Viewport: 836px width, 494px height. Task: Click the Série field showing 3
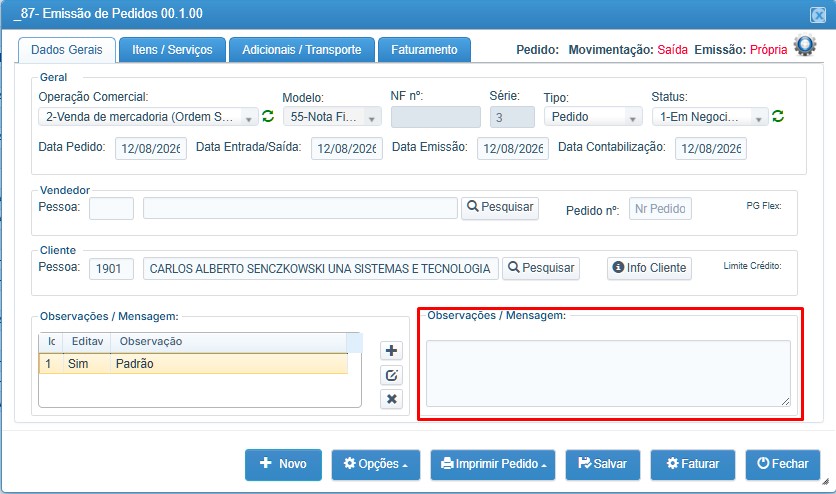[x=512, y=117]
